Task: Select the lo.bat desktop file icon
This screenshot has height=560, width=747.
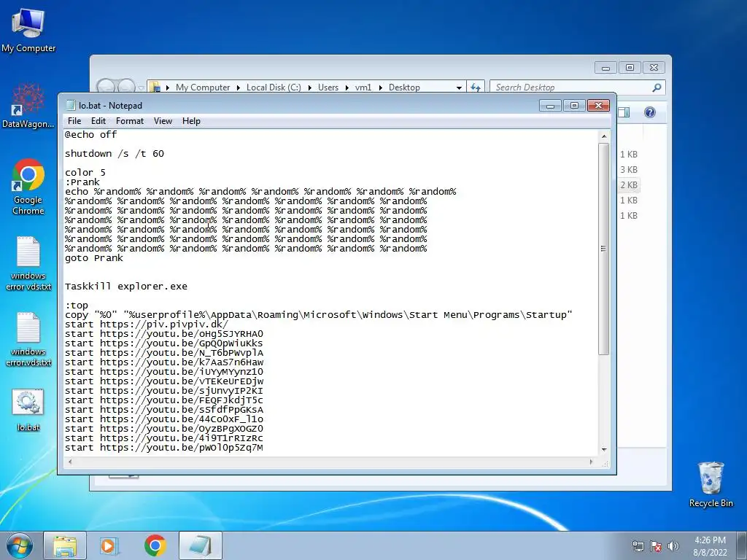Action: point(28,411)
